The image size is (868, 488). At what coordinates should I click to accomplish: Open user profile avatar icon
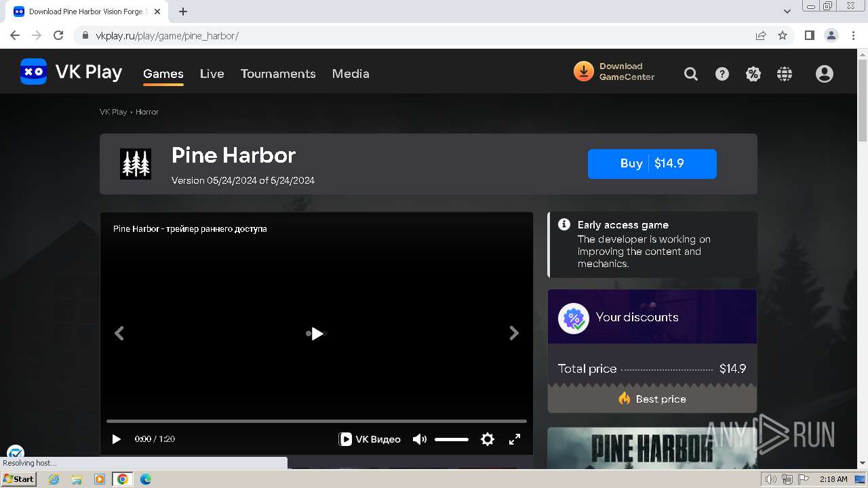825,74
